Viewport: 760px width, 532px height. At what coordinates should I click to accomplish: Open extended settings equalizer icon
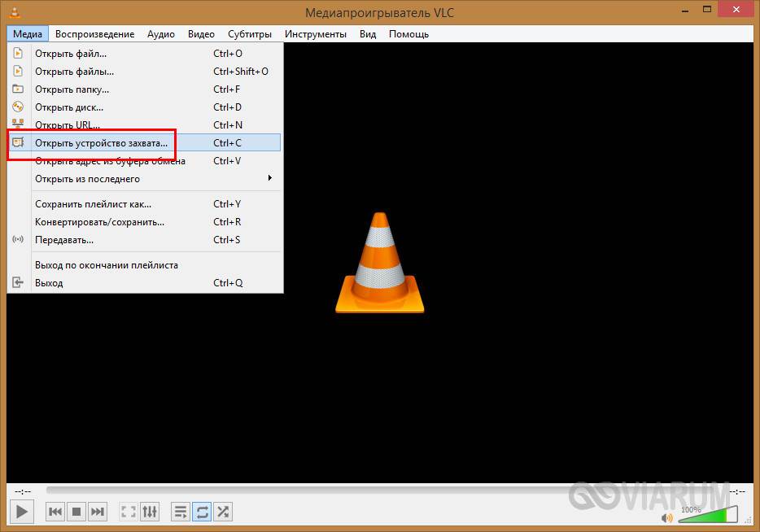[150, 512]
